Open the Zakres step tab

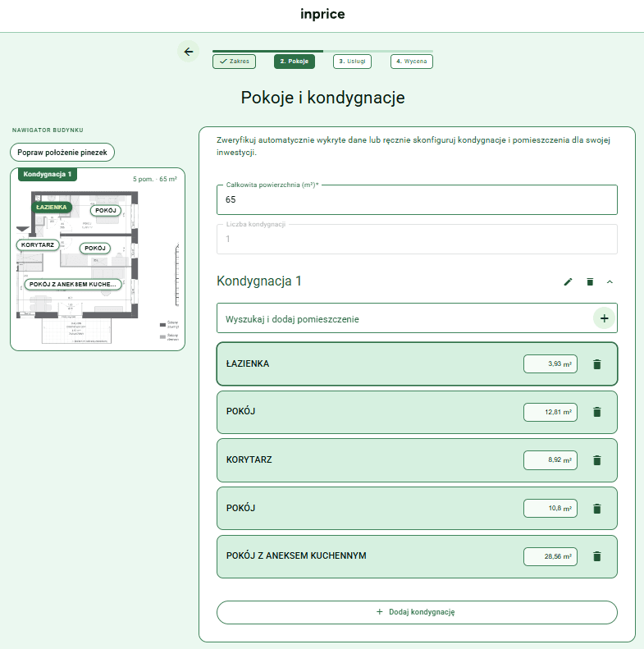(235, 62)
